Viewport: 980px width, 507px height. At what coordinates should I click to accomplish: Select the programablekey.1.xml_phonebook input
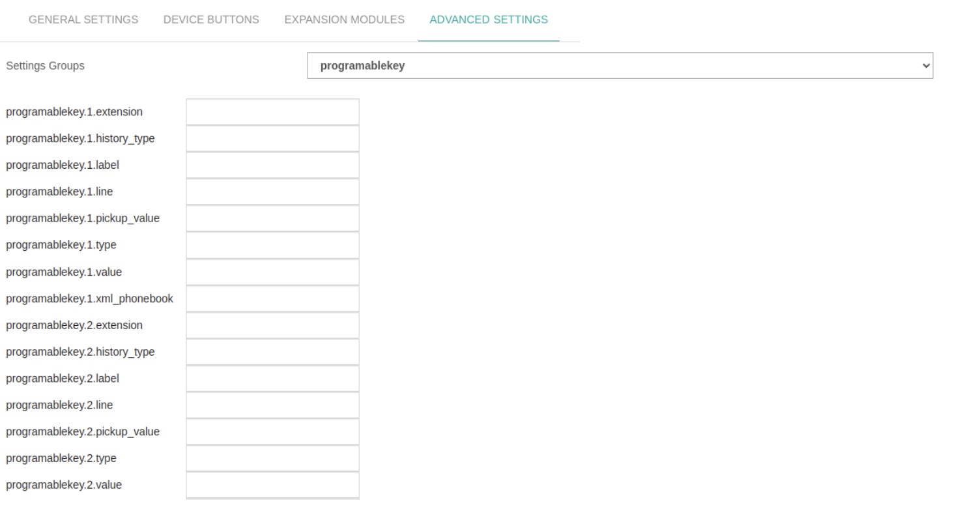click(272, 298)
